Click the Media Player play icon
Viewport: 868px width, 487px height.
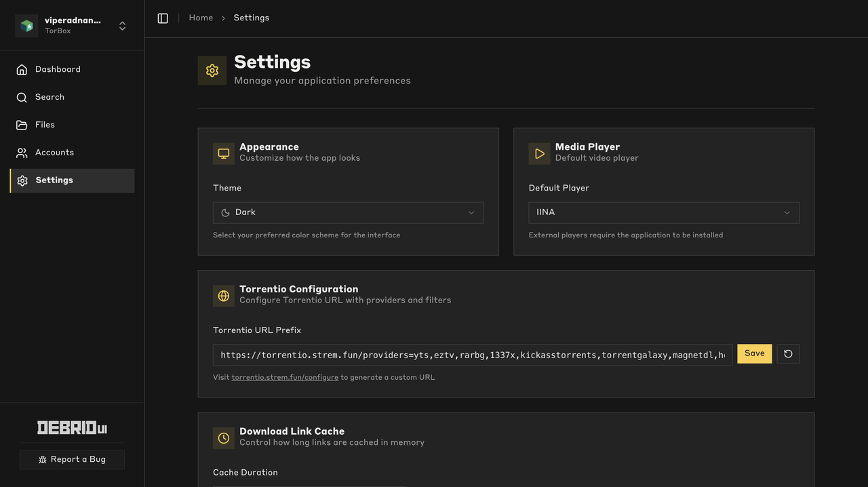tap(540, 154)
